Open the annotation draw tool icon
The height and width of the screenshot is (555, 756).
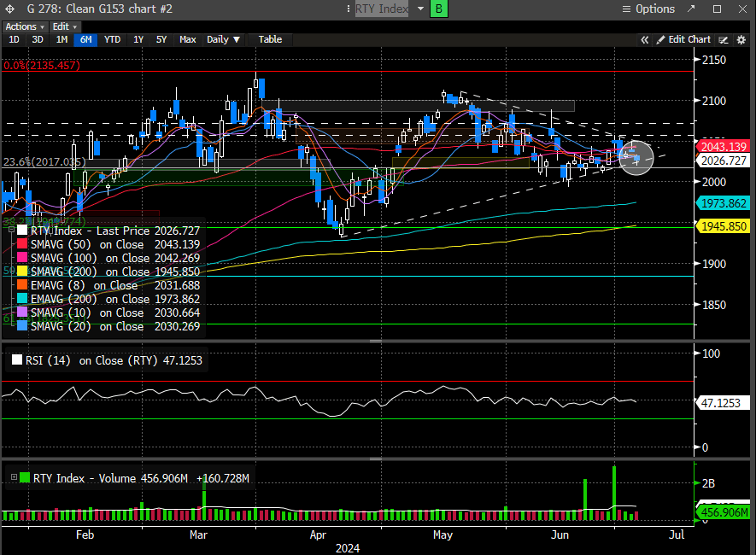724,40
